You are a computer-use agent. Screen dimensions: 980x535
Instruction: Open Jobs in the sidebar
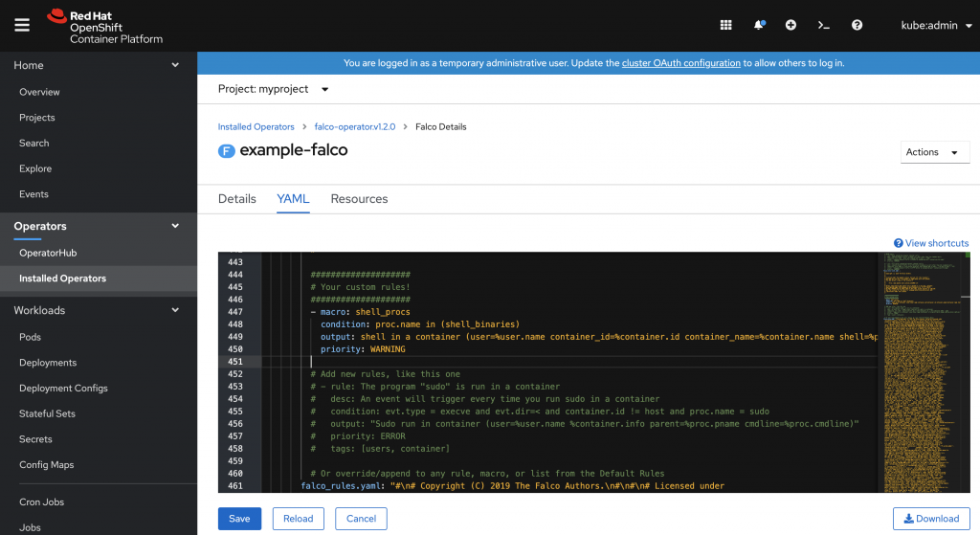click(x=30, y=527)
